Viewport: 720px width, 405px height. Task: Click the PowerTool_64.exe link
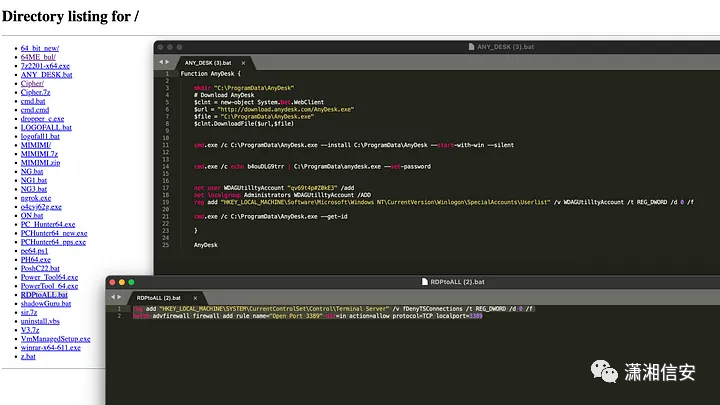tap(49, 286)
